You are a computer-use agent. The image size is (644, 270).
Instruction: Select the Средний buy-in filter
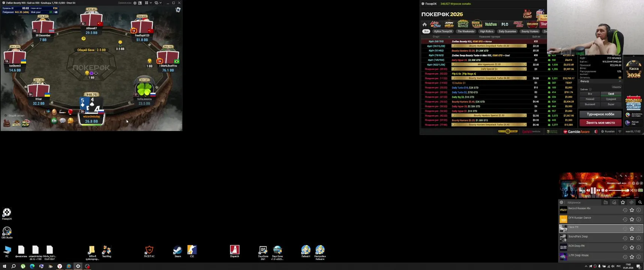tap(611, 99)
